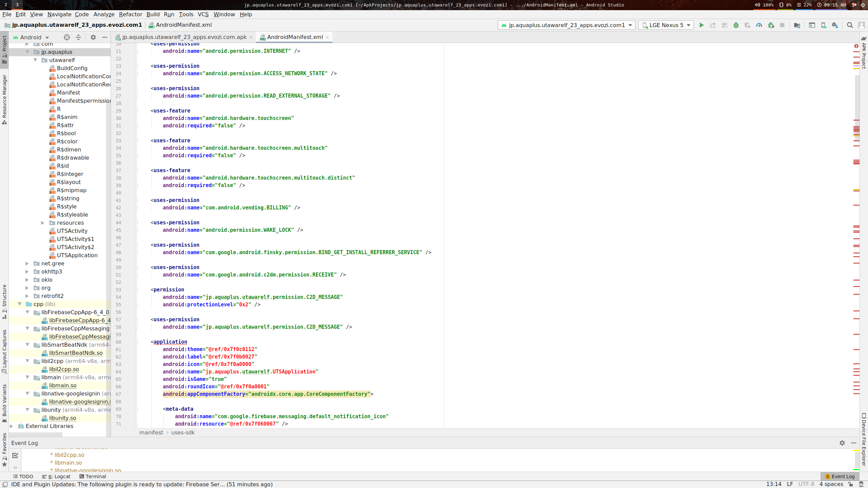Screen dimensions: 868x488
Task: Collapse All nodes in Project panel
Action: 78,37
